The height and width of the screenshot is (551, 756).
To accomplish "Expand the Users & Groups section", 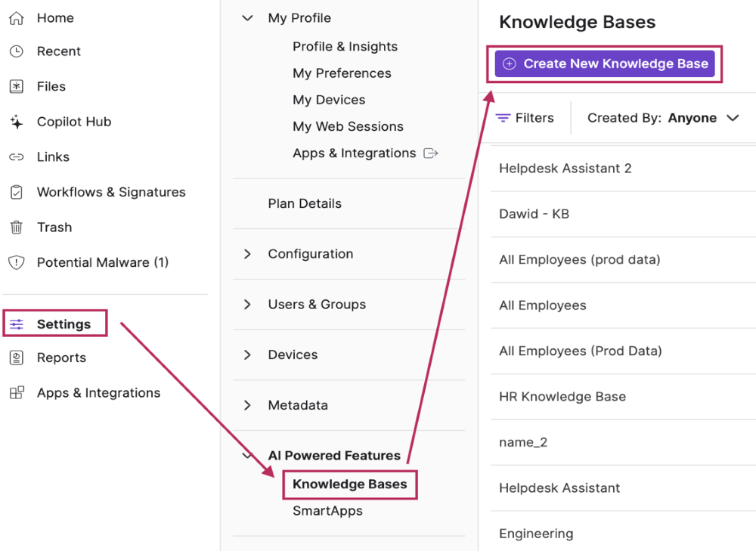I will 246,305.
